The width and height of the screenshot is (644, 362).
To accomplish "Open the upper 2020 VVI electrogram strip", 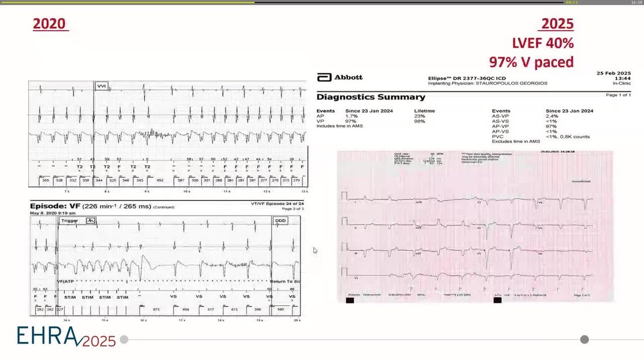I will point(168,134).
